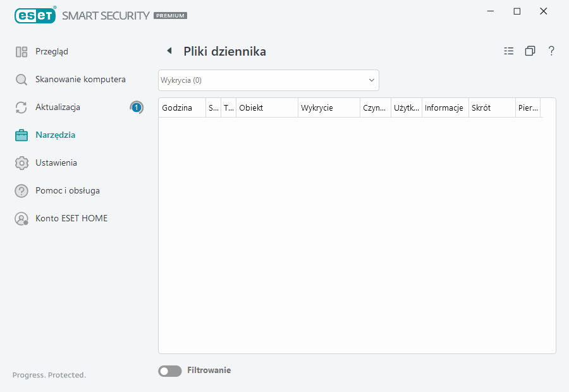Open Narzędzia using the toolbox icon
This screenshot has height=392, width=569.
pos(21,135)
